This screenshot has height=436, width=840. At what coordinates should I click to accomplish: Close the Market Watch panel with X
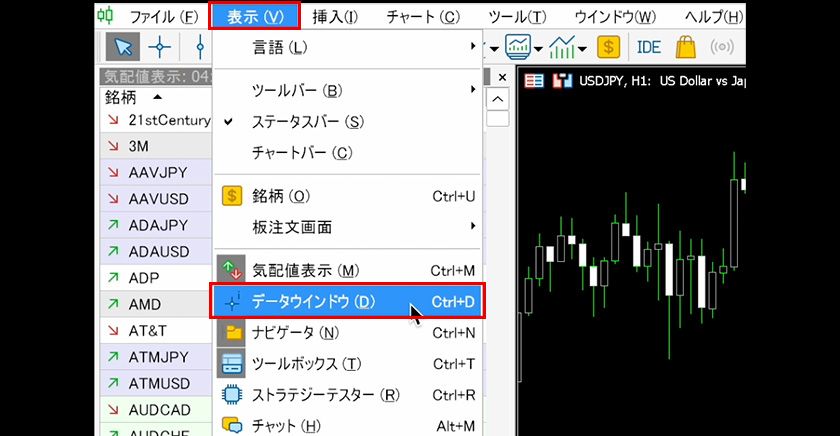[x=501, y=77]
